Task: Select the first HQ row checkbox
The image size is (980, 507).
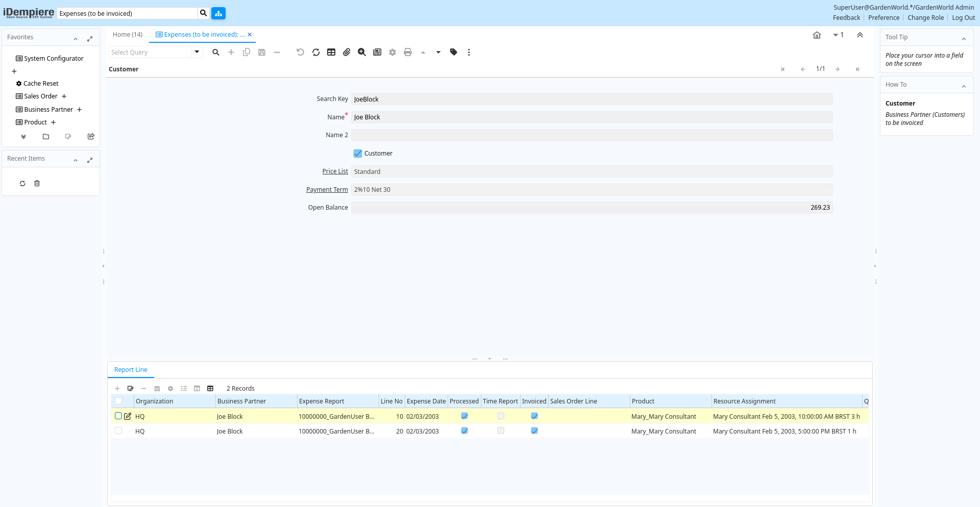Action: [118, 416]
